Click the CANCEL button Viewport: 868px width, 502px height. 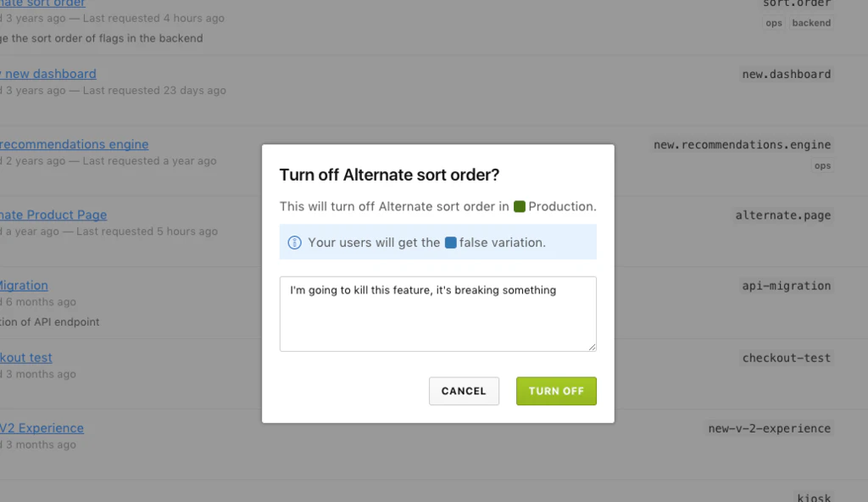tap(464, 391)
